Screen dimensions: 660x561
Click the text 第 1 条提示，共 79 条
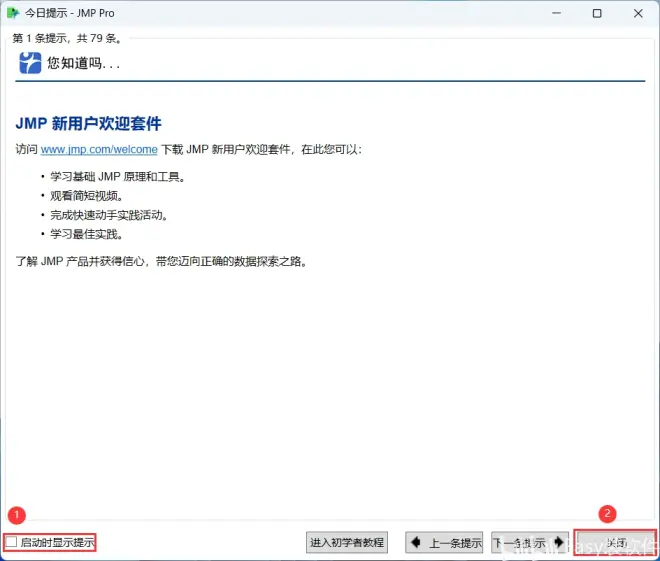click(67, 38)
